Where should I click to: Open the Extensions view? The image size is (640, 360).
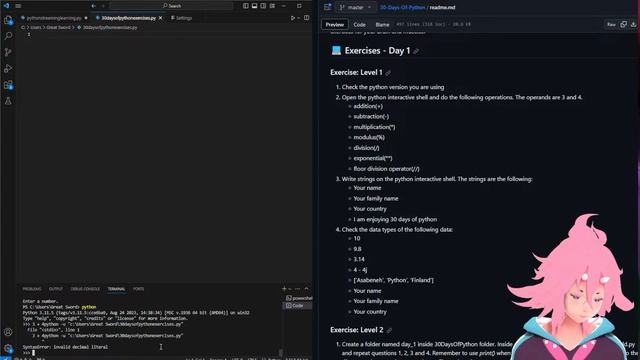[x=8, y=85]
